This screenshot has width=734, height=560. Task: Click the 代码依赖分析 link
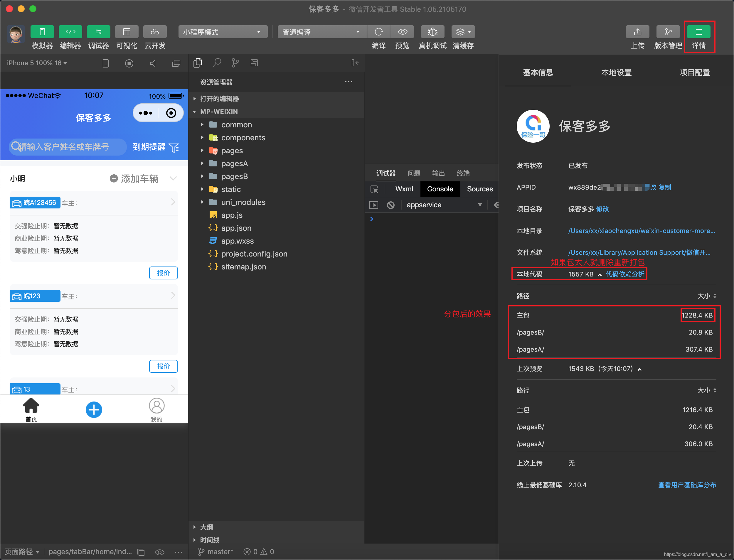(x=625, y=274)
